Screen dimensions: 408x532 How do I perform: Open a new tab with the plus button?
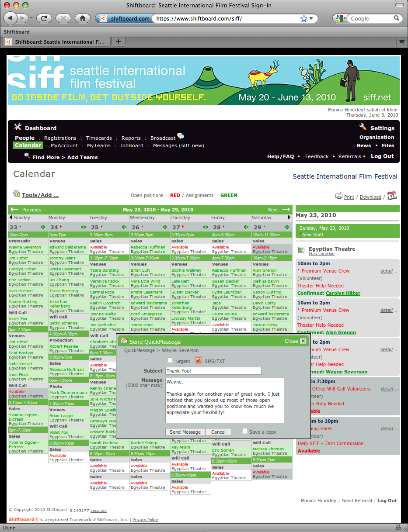click(118, 42)
